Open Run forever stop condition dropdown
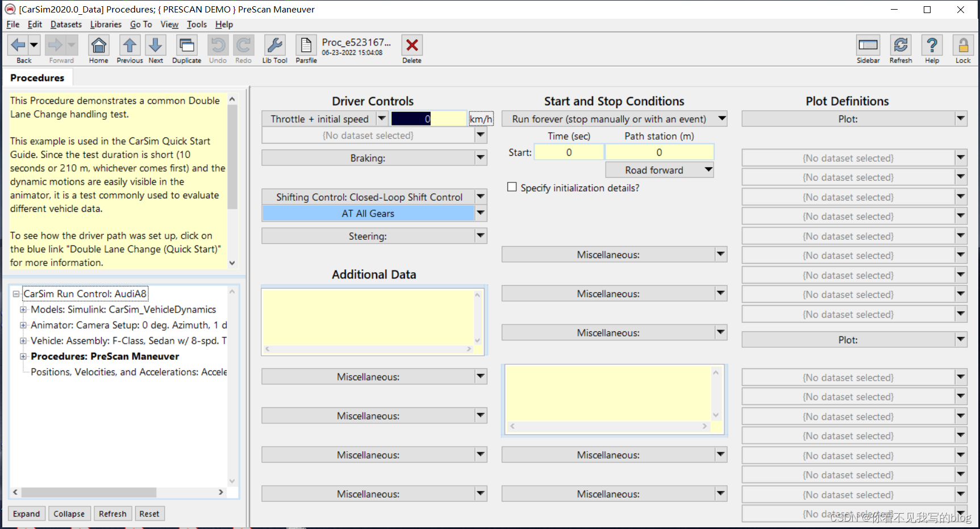Viewport: 980px width, 529px height. (x=722, y=119)
